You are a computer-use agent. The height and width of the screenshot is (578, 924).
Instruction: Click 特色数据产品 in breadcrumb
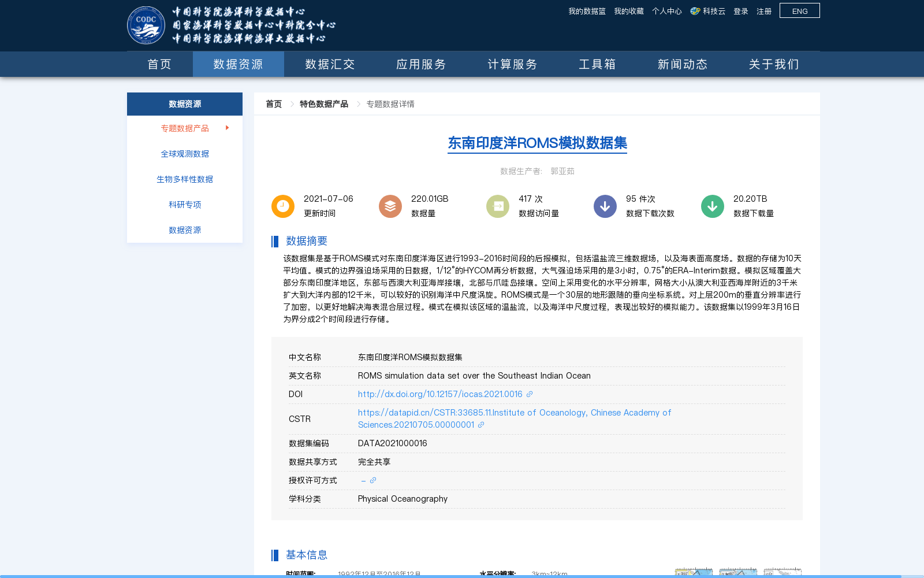coord(324,104)
